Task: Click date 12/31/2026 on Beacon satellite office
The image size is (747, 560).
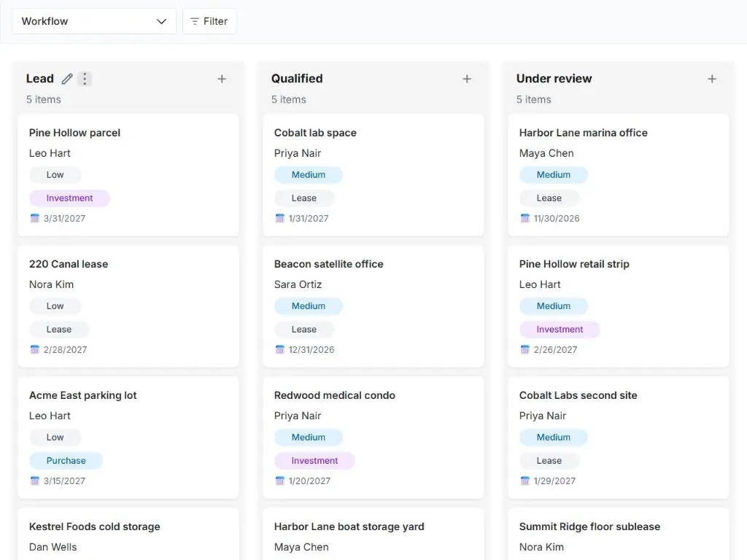Action: (311, 349)
